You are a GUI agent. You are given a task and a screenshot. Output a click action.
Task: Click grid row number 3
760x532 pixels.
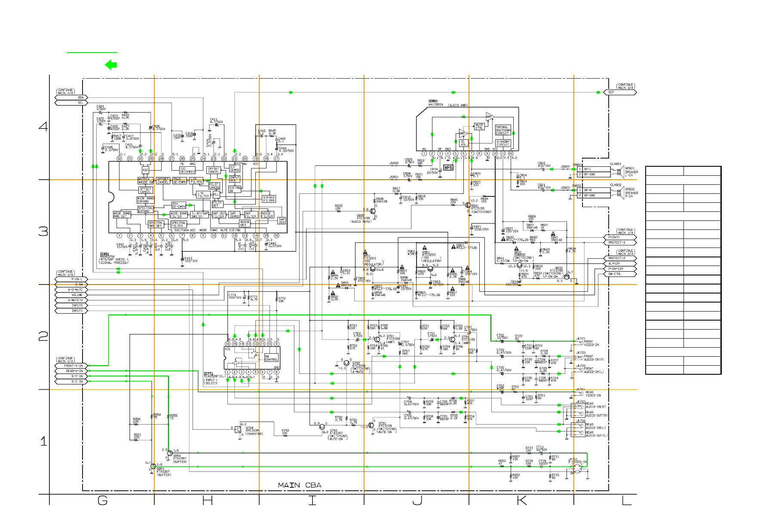point(43,231)
